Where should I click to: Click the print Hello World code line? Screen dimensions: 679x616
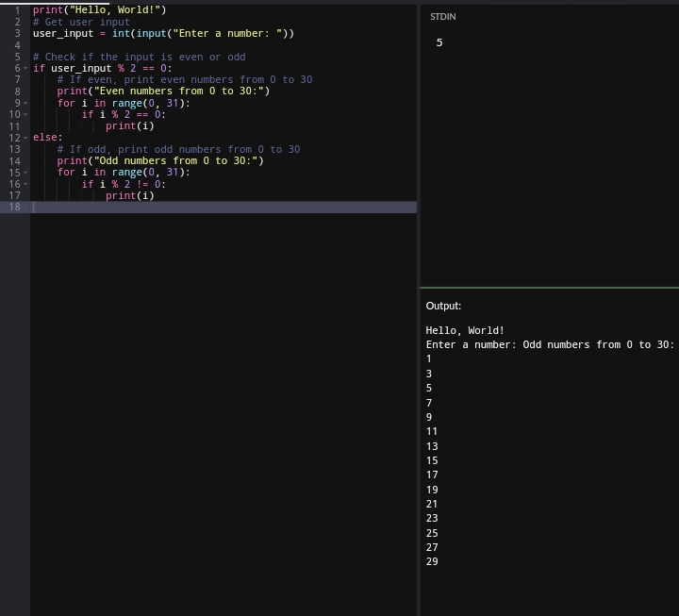(99, 10)
